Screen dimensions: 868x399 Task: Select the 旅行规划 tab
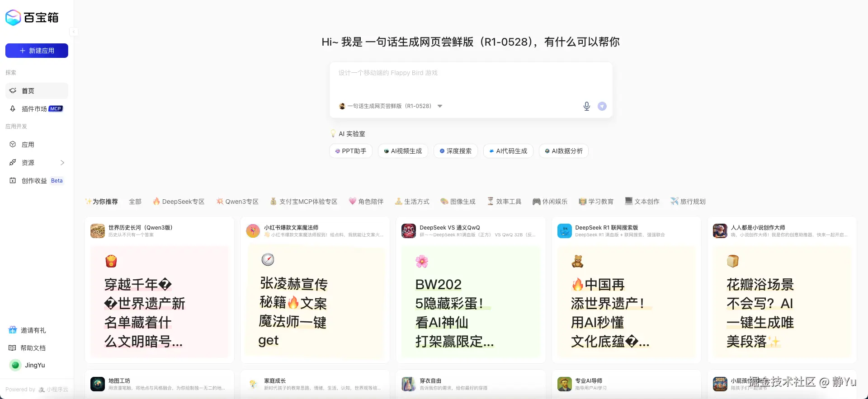(688, 202)
